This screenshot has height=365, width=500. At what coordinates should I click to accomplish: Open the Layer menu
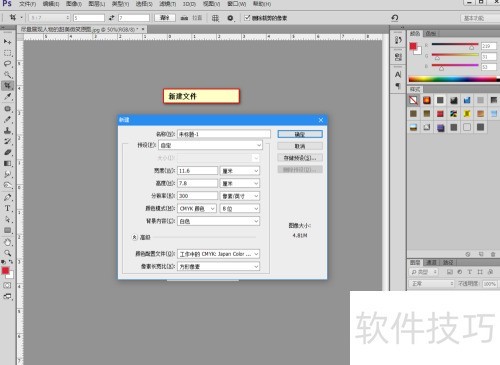(97, 4)
